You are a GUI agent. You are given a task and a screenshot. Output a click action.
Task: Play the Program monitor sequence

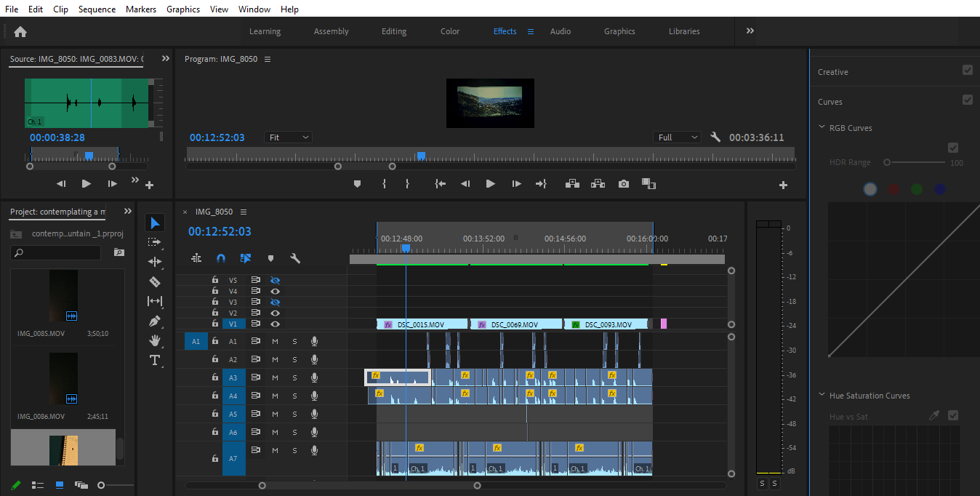pyautogui.click(x=490, y=184)
